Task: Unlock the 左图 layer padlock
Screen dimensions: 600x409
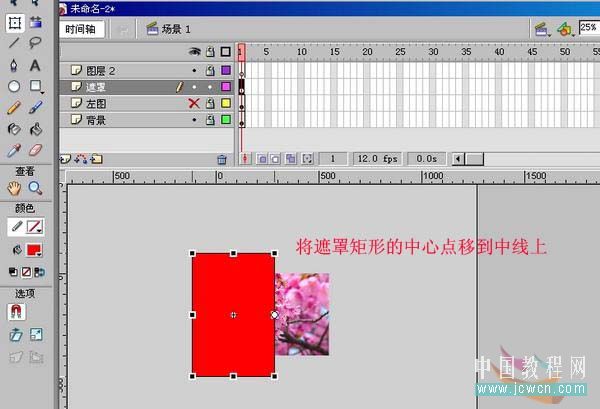Action: tap(210, 103)
